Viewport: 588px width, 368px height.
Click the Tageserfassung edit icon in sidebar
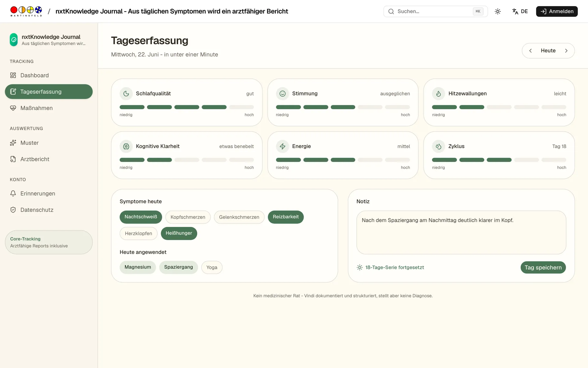coord(13,92)
